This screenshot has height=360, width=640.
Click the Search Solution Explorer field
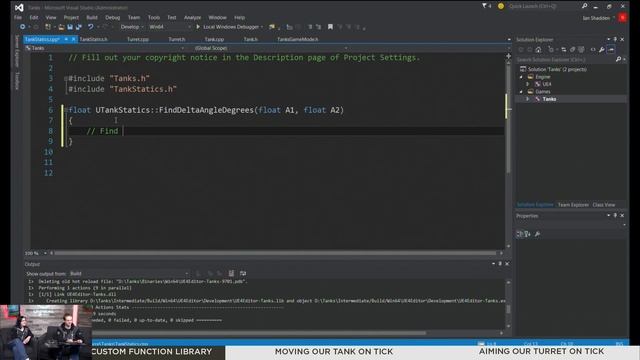(565, 60)
